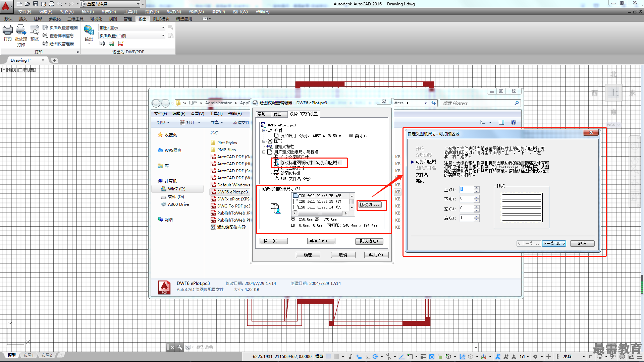Click the 上(T) margin input field
The image size is (644, 362).
(467, 189)
